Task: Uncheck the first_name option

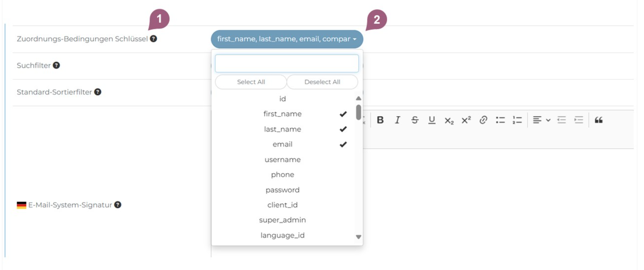Action: click(282, 114)
